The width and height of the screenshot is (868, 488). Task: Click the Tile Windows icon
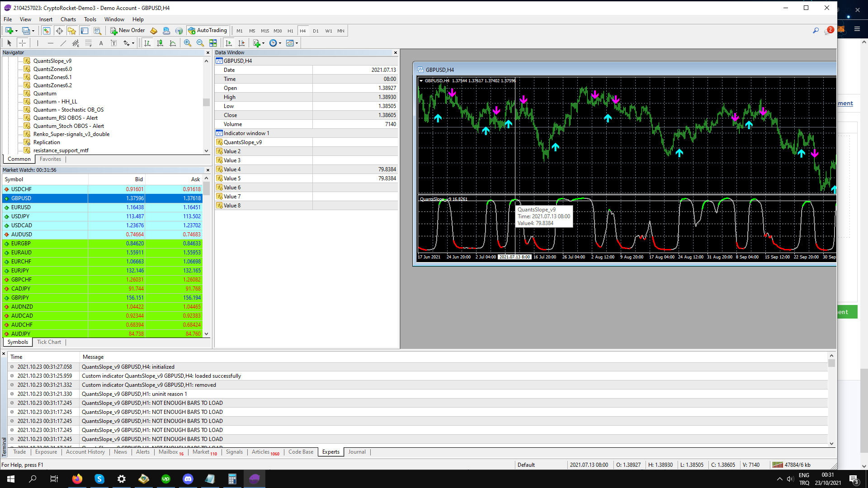coord(213,43)
